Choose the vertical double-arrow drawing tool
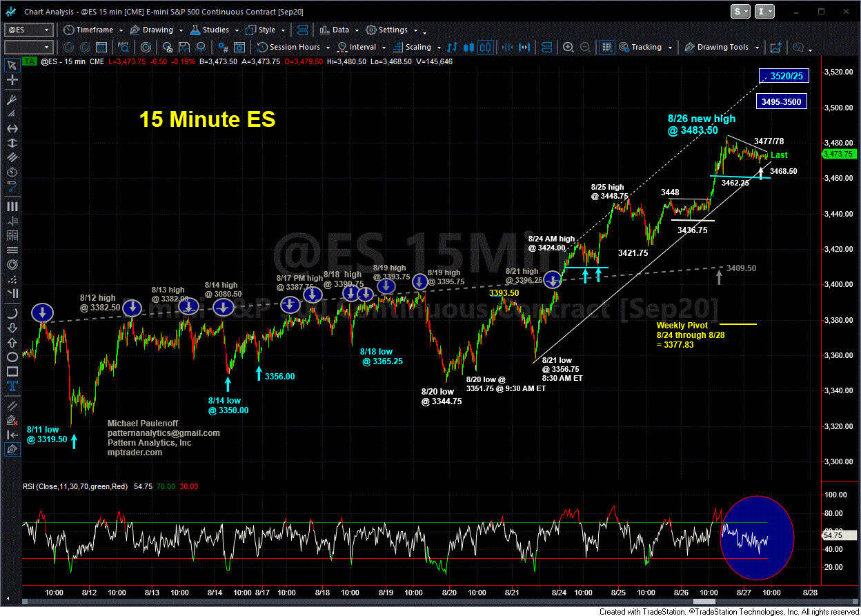 12,145
